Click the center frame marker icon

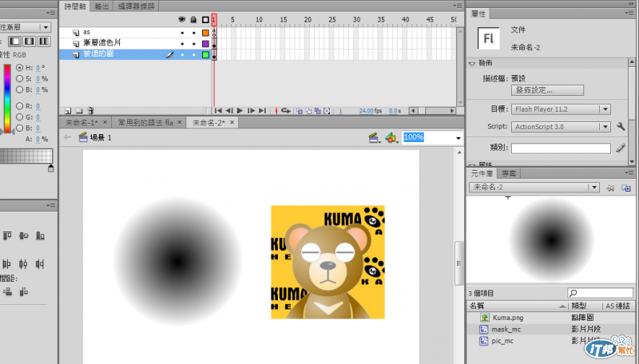click(x=276, y=111)
